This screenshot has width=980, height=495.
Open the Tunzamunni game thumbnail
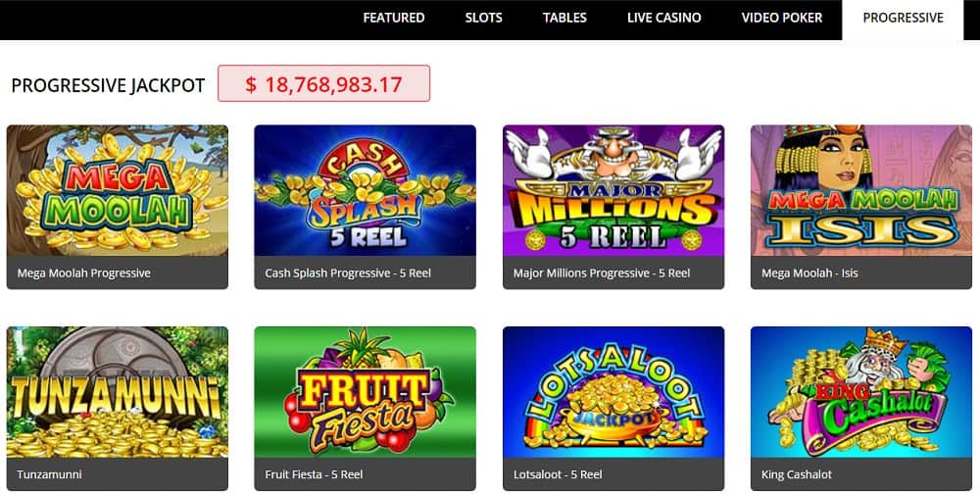tap(118, 392)
